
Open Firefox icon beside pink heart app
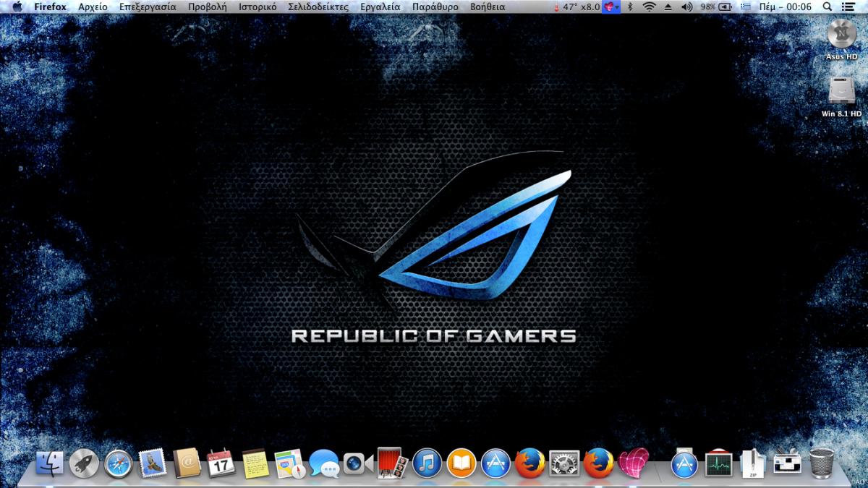click(x=599, y=463)
